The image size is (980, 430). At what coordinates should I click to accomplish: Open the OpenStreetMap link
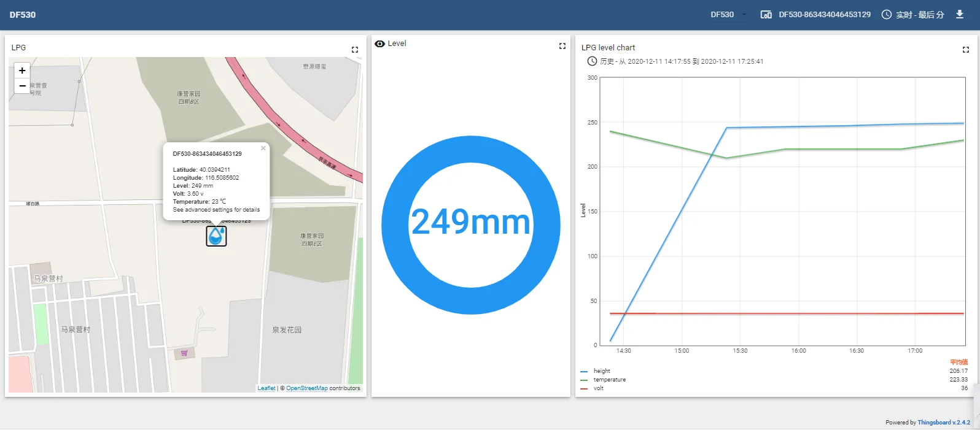pyautogui.click(x=306, y=388)
